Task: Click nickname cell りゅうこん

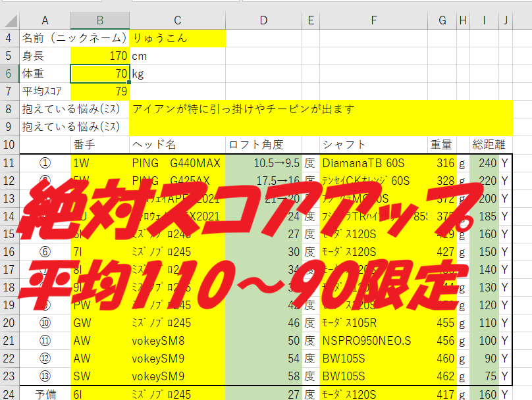Action: [x=178, y=38]
